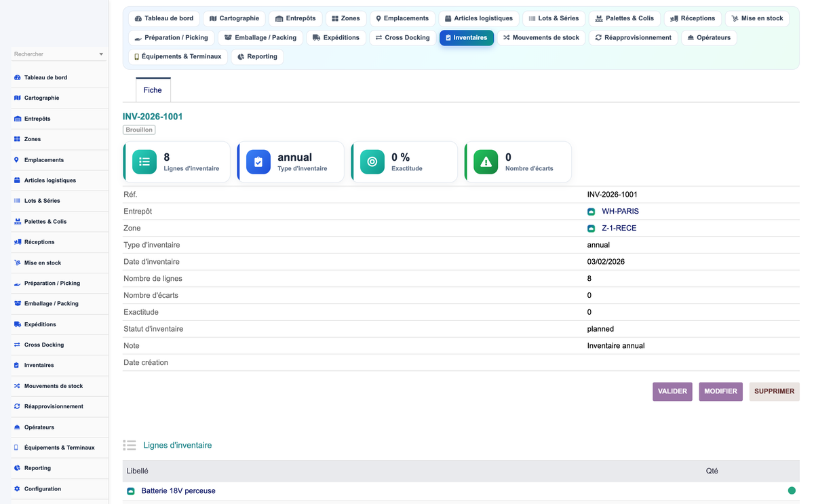Click the Libellé column header
The height and width of the screenshot is (504, 814).
point(138,471)
